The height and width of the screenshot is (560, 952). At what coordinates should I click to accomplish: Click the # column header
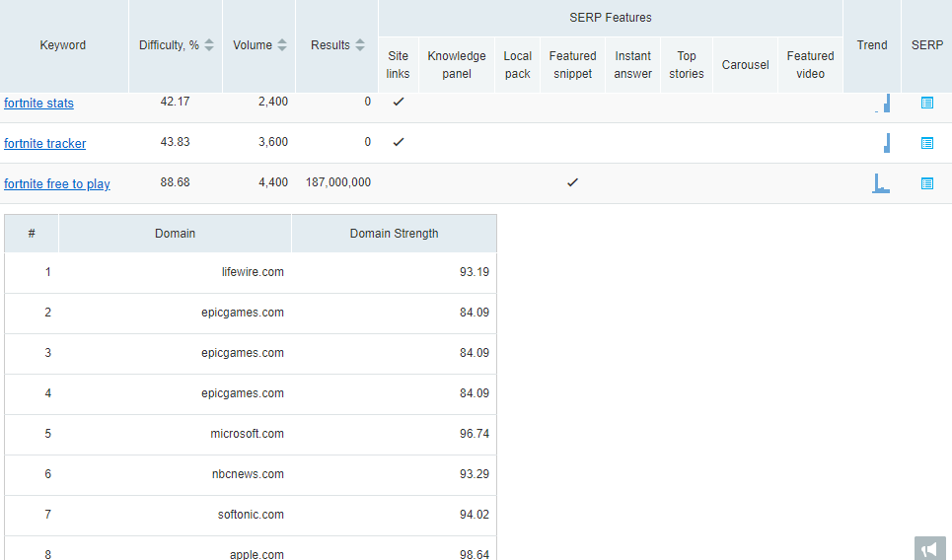click(x=32, y=234)
